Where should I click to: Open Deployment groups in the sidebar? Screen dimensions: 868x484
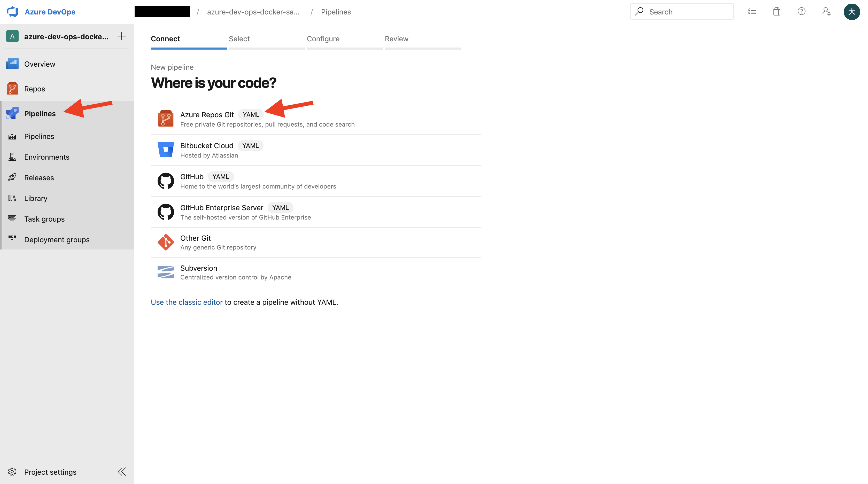(x=67, y=239)
